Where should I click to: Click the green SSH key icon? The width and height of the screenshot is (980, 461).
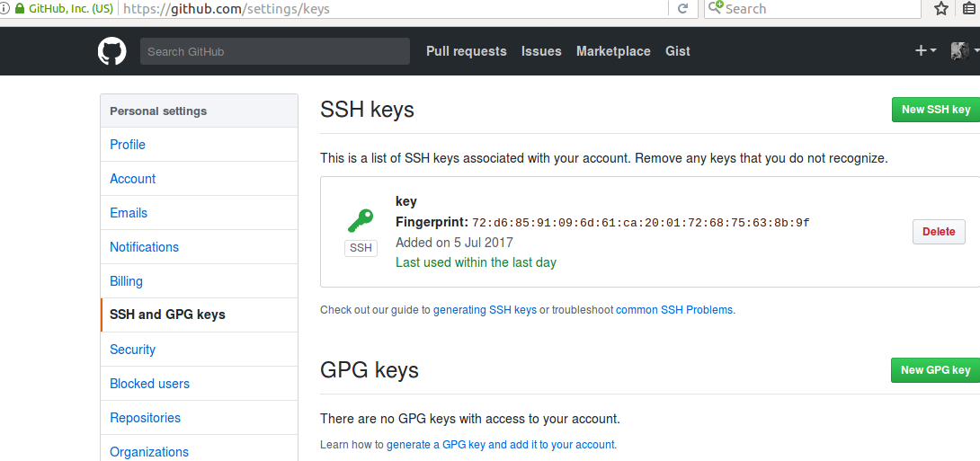[361, 221]
